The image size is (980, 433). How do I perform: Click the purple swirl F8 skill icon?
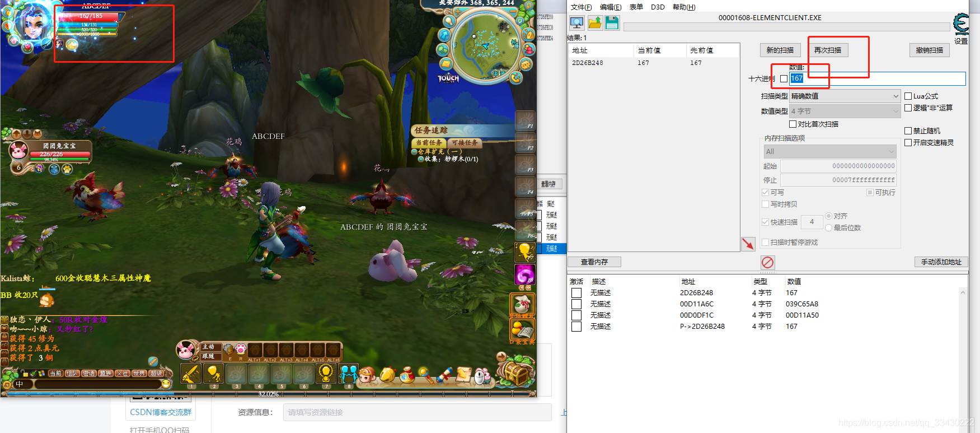[525, 274]
